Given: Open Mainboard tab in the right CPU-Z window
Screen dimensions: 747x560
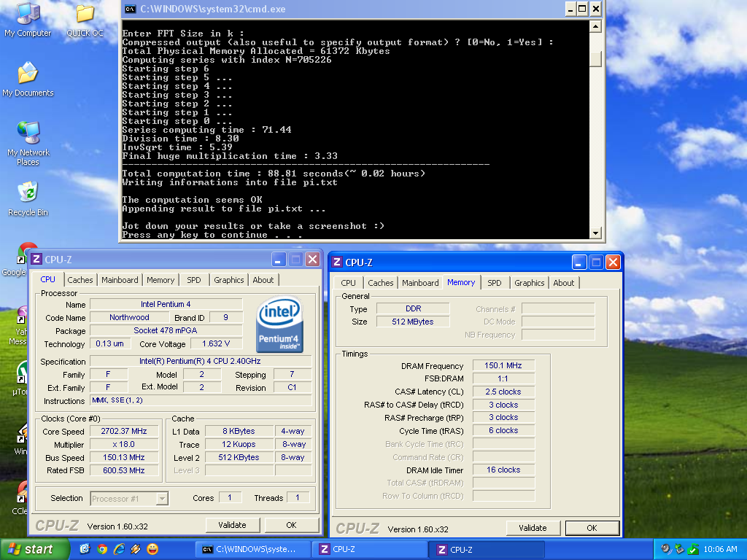Looking at the screenshot, I should (x=420, y=283).
